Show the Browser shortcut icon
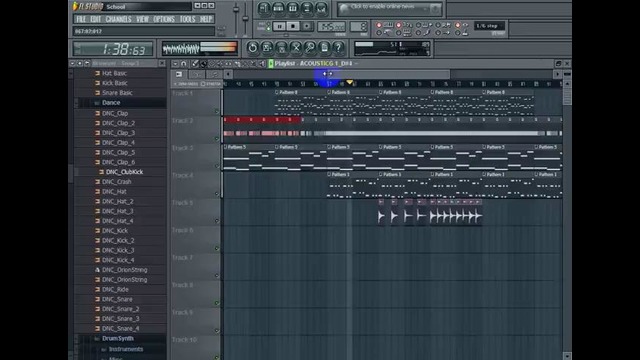 [x=307, y=8]
